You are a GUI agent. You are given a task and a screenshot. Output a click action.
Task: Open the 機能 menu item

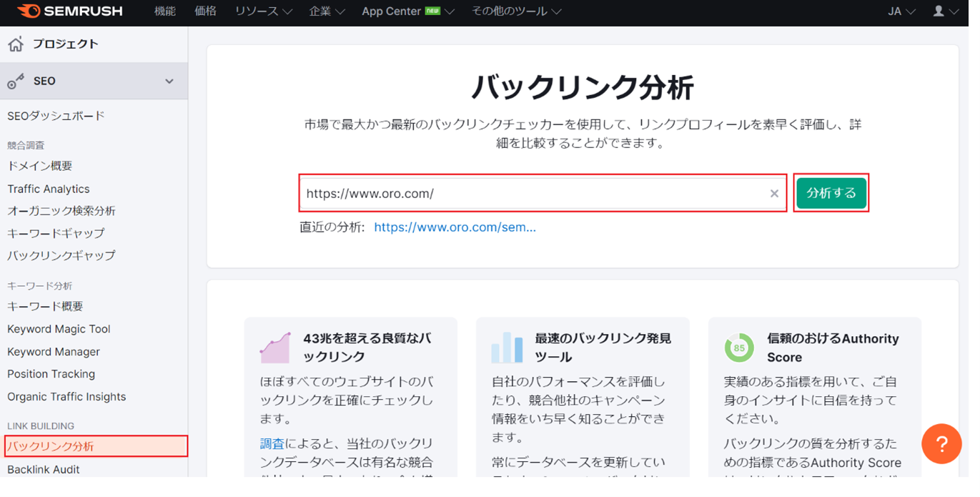[165, 11]
